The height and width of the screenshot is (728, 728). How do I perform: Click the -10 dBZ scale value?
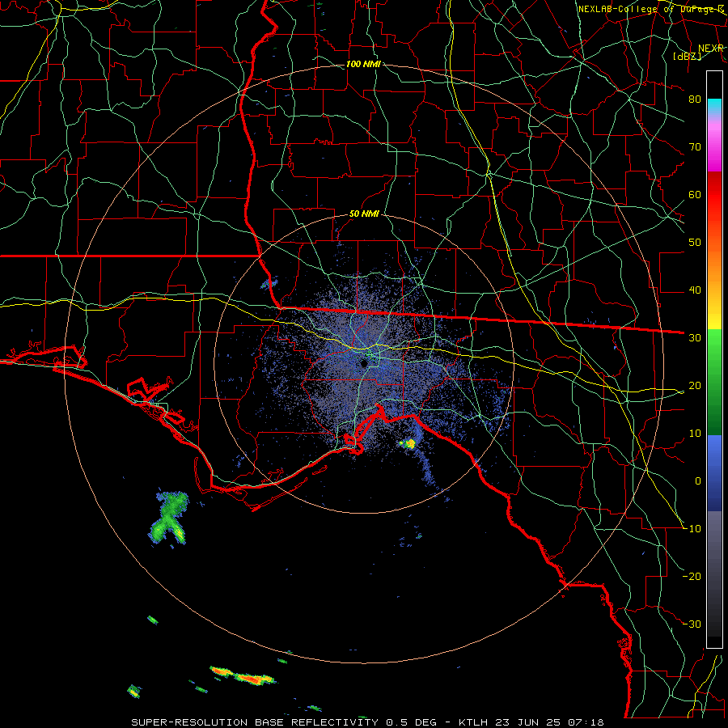point(692,529)
